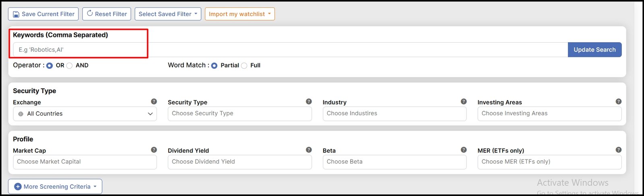Choose Full word match radio button
Screen dimensions: 644x196
coord(244,65)
